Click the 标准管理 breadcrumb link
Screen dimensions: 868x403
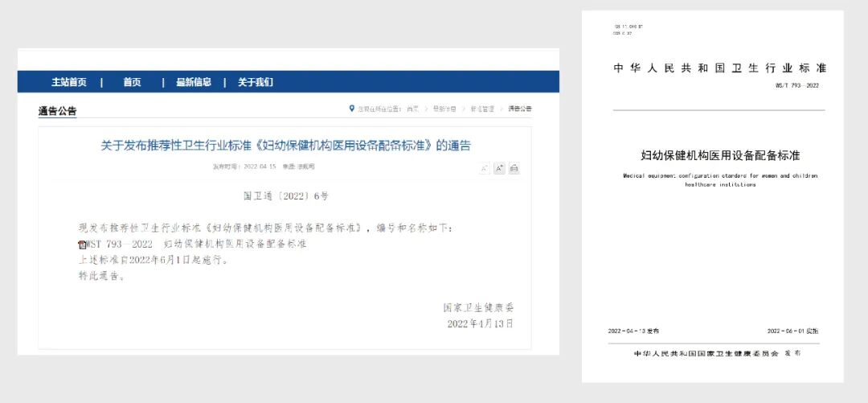482,109
